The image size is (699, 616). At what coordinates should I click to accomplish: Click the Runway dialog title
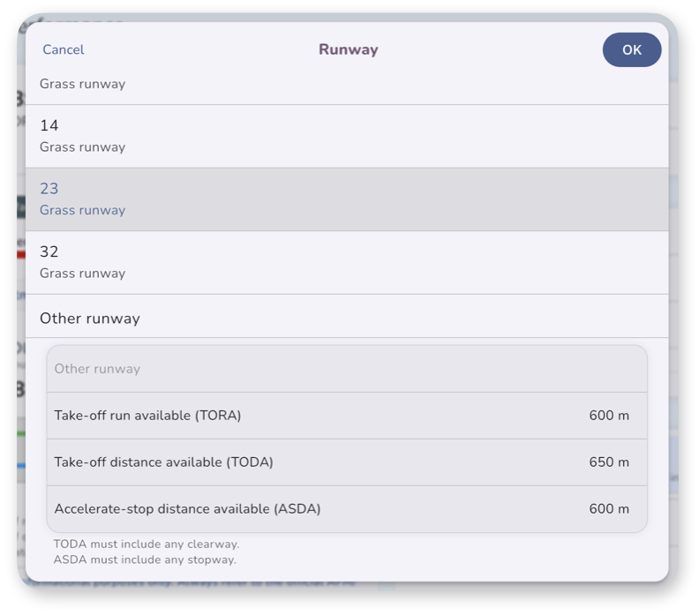click(348, 49)
